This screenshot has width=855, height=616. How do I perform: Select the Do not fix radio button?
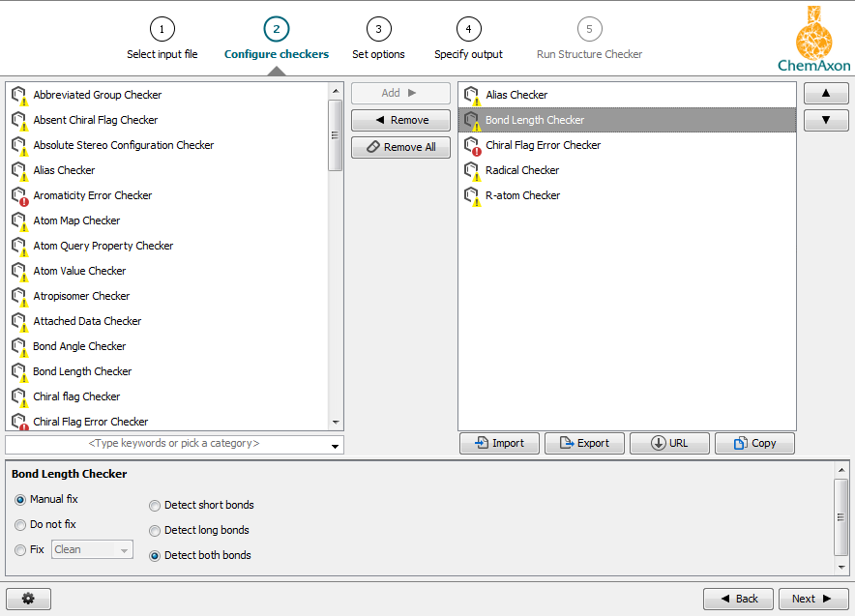[x=20, y=524]
